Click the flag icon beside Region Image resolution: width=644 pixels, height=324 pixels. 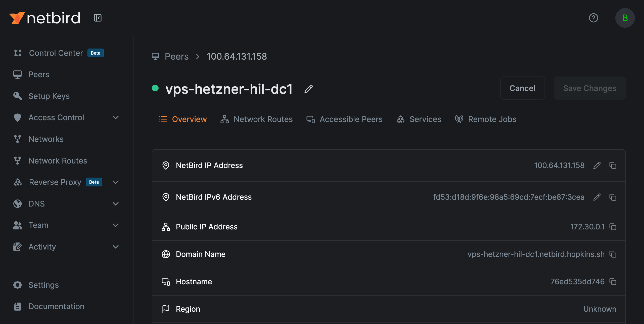[166, 309]
